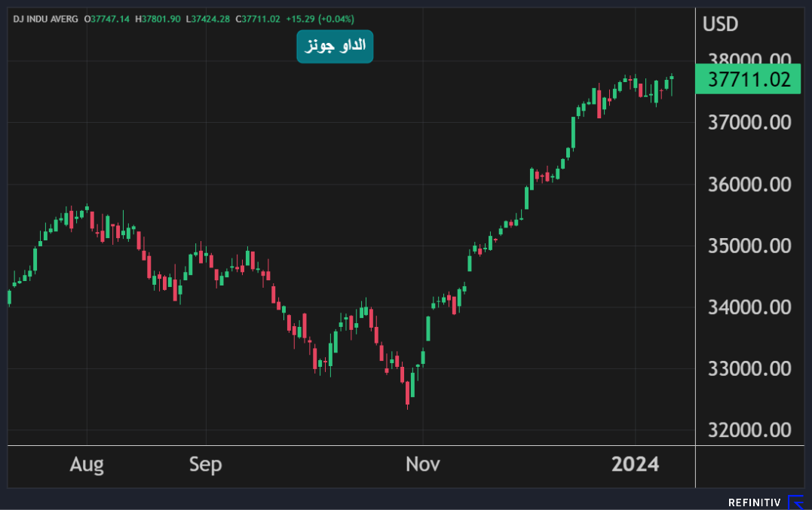The height and width of the screenshot is (510, 812).
Task: Select the Nov label on time axis
Action: coord(423,465)
